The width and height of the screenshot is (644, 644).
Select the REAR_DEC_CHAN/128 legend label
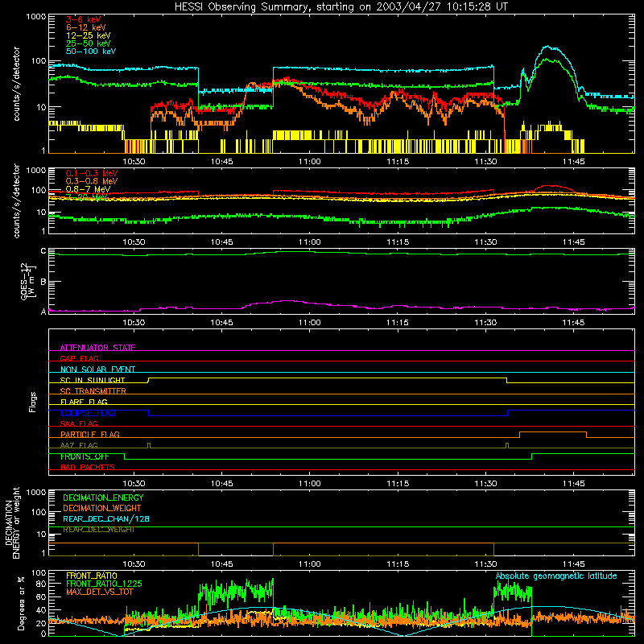pos(106,519)
